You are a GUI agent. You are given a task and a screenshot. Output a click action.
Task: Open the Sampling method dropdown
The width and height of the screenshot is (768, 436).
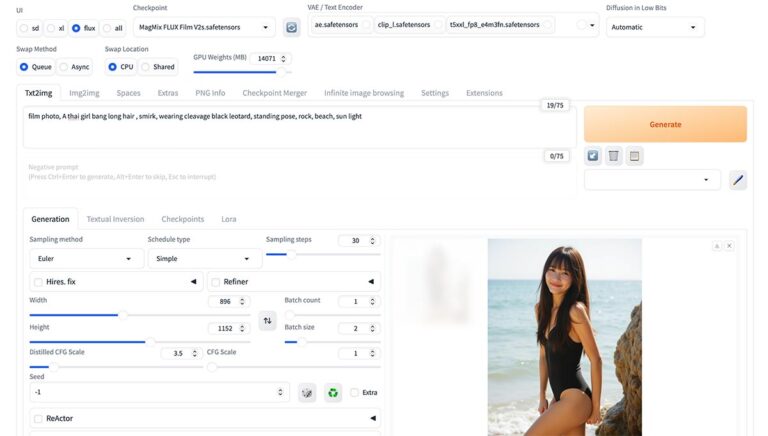coord(85,258)
